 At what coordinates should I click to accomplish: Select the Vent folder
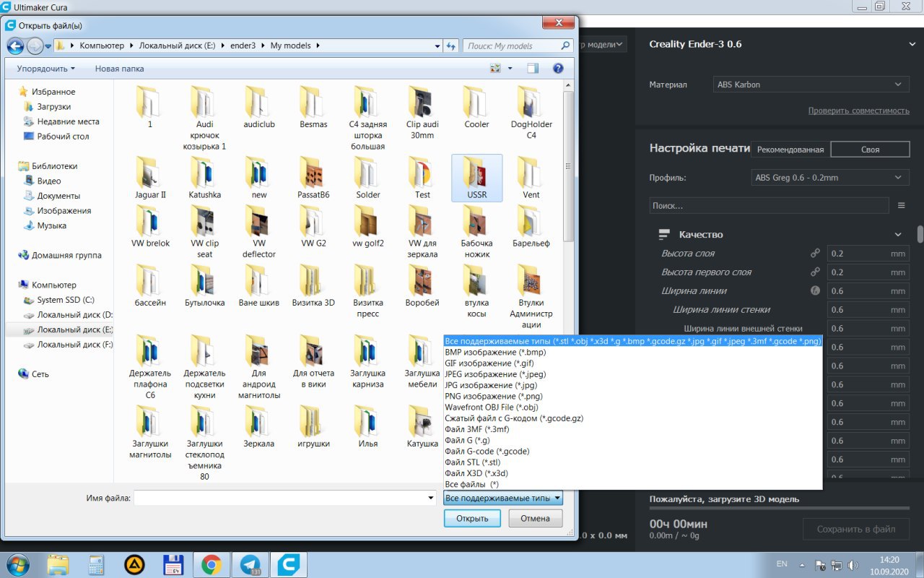tap(531, 178)
